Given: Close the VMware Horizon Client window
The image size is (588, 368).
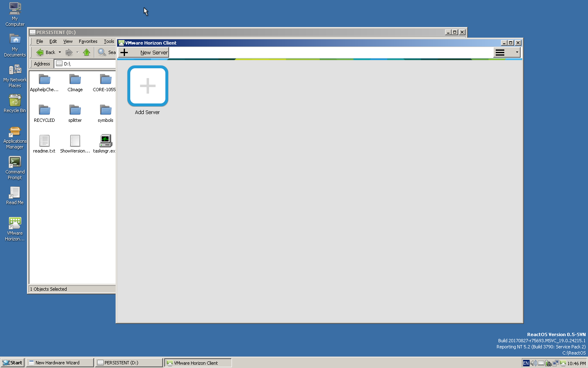Looking at the screenshot, I should tap(518, 43).
